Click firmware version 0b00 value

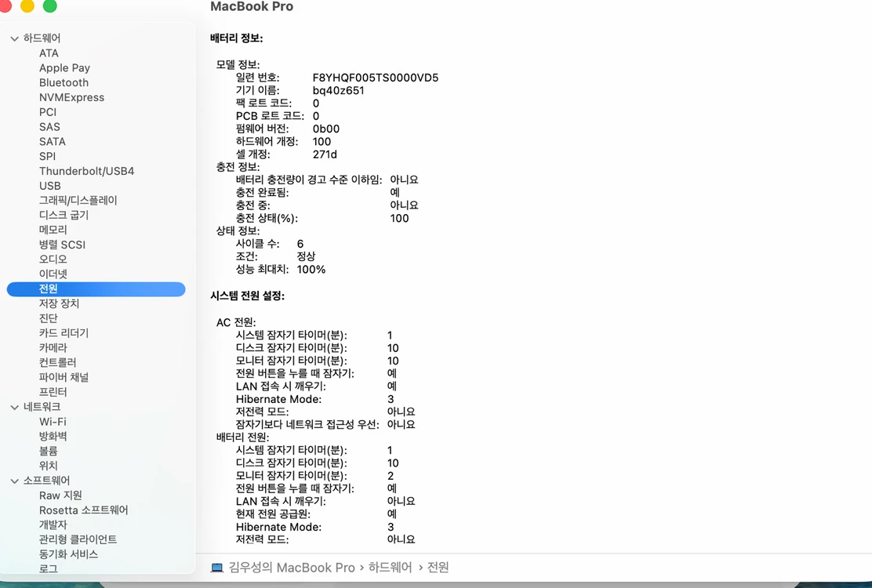pyautogui.click(x=326, y=129)
